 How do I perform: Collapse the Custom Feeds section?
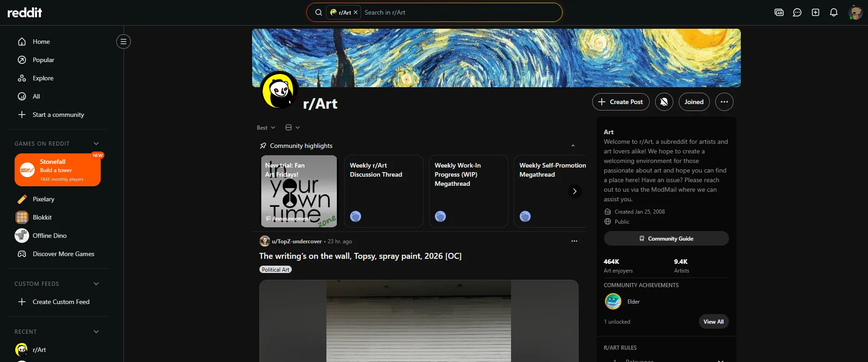[x=96, y=283]
